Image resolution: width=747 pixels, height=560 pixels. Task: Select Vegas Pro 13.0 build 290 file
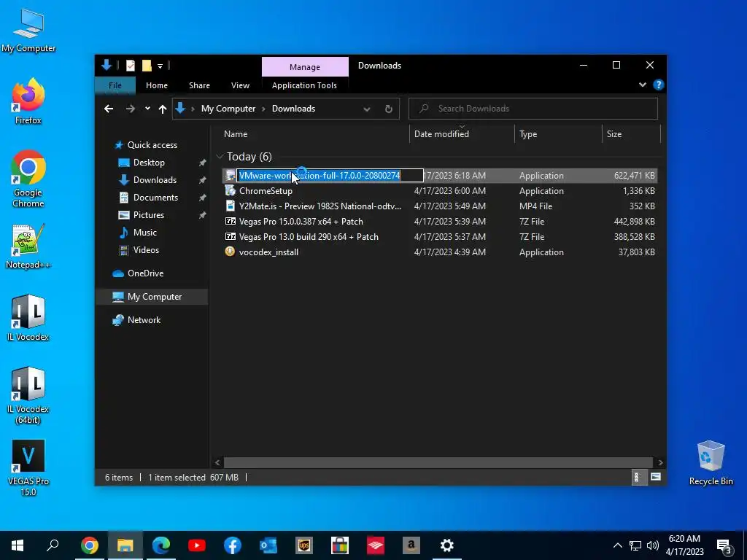tap(440, 237)
